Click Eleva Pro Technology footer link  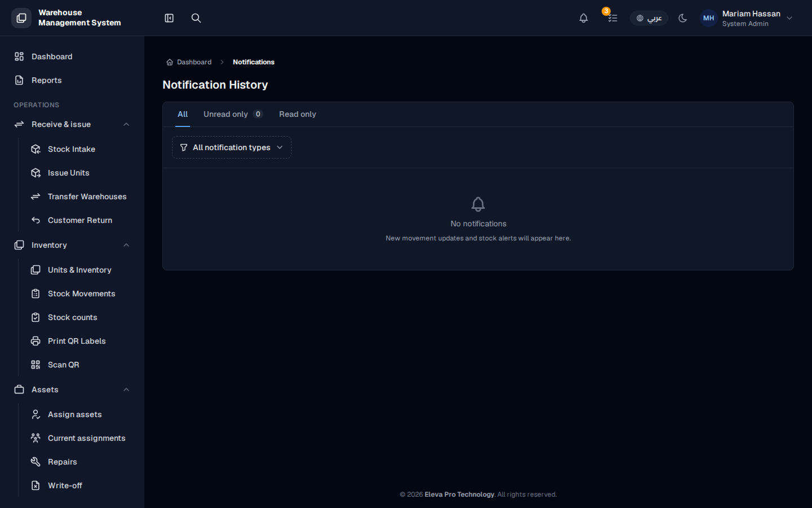tap(459, 494)
